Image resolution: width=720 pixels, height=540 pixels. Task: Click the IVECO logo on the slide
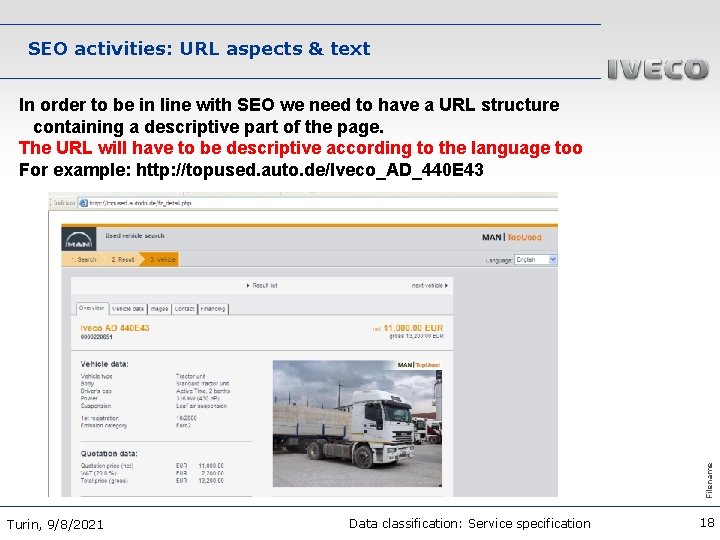(x=658, y=69)
